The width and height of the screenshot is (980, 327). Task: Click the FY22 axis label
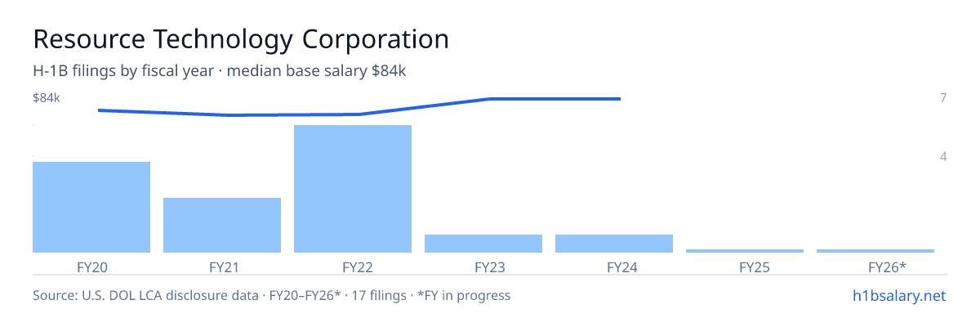pos(353,267)
